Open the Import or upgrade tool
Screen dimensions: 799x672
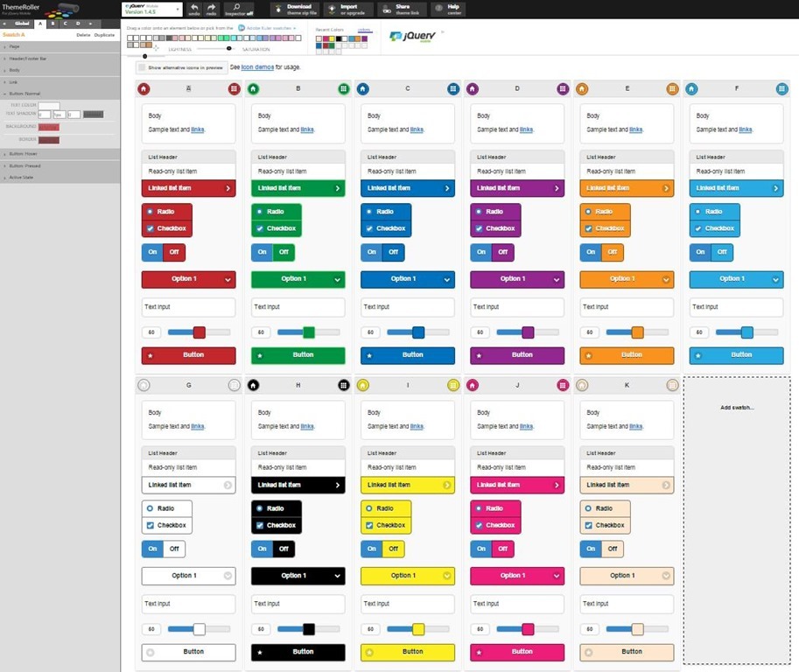[x=332, y=10]
